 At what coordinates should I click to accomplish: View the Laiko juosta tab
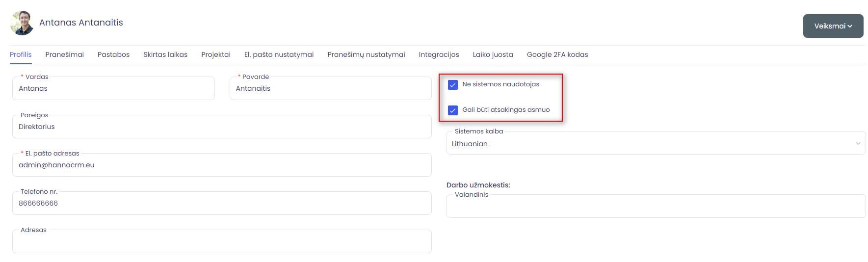(493, 54)
